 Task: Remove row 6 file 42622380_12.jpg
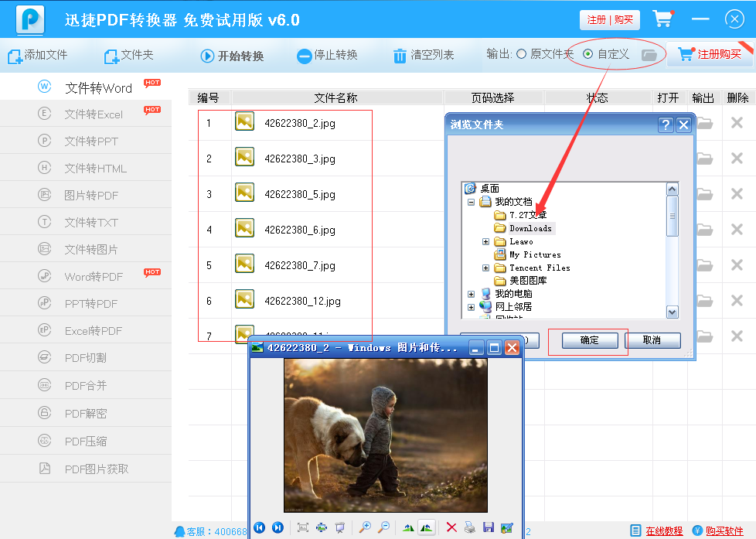click(x=737, y=300)
